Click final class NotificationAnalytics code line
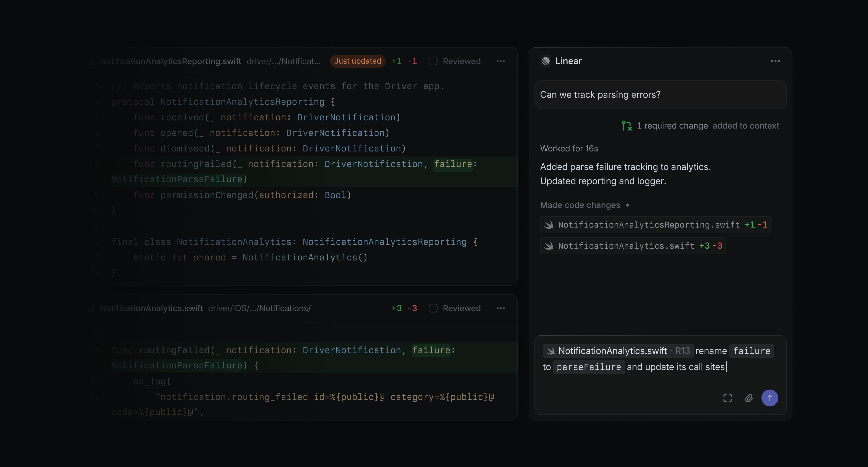 pyautogui.click(x=295, y=242)
